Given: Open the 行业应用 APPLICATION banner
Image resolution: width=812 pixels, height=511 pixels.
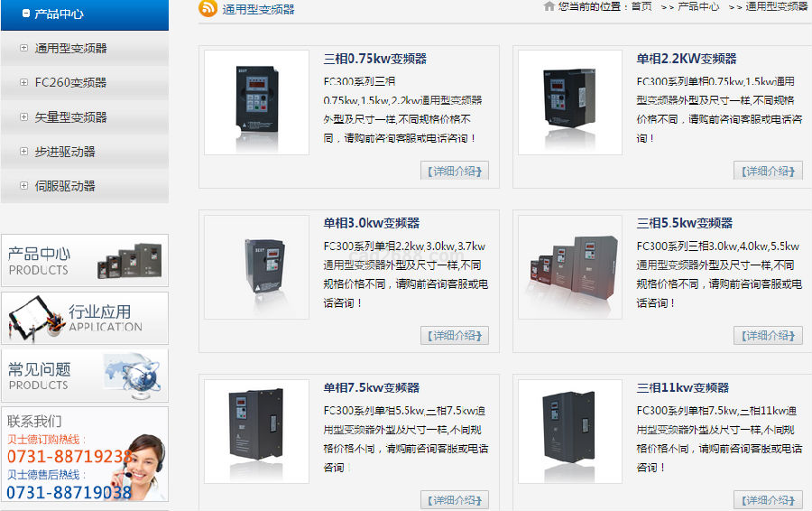Looking at the screenshot, I should click(85, 318).
